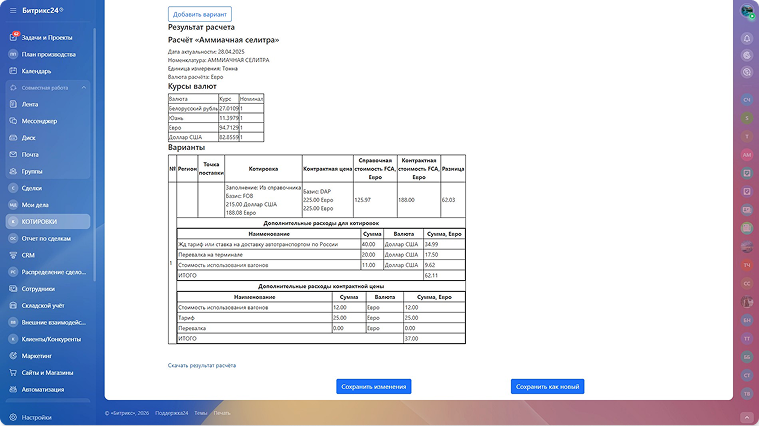Click the Добавить вариант button

(x=199, y=14)
